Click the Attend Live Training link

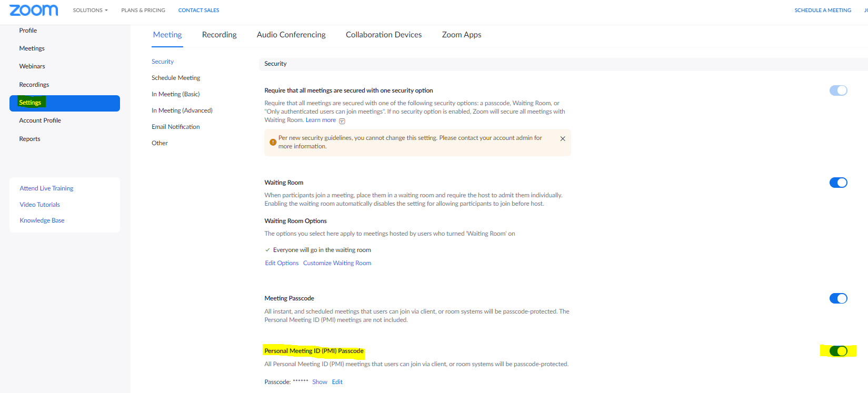pos(46,188)
